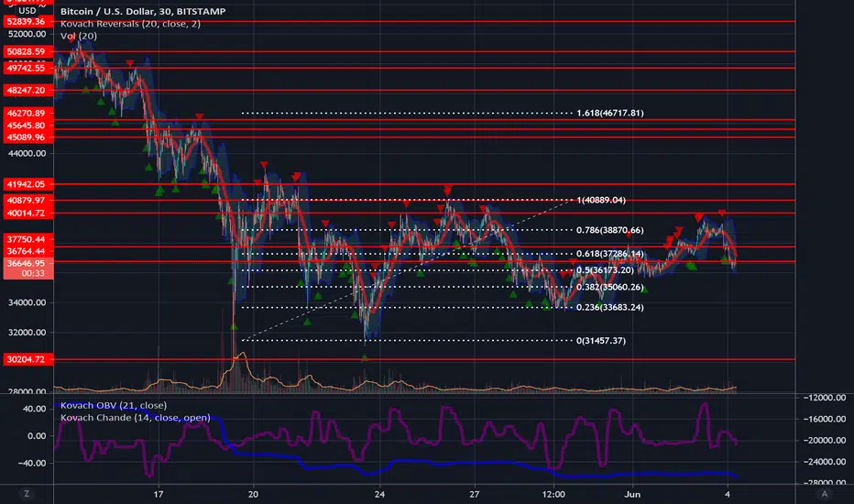Screen dimensions: 854x504
Task: Click the Jun label on the time axis
Action: [x=632, y=494]
